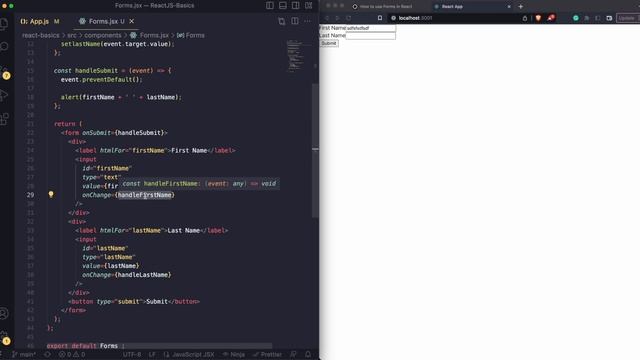640x360 pixels.
Task: Click handleSubmit in the form onSubmit attribute
Action: (x=139, y=133)
